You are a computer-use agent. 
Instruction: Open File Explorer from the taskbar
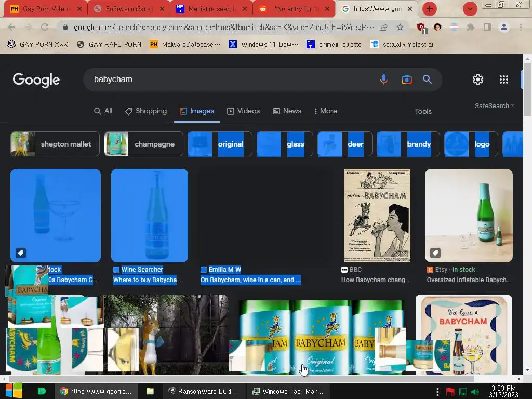(x=150, y=391)
